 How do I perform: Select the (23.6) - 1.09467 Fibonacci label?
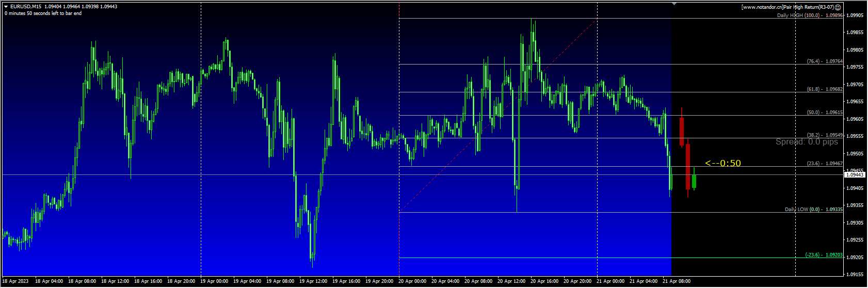825,164
